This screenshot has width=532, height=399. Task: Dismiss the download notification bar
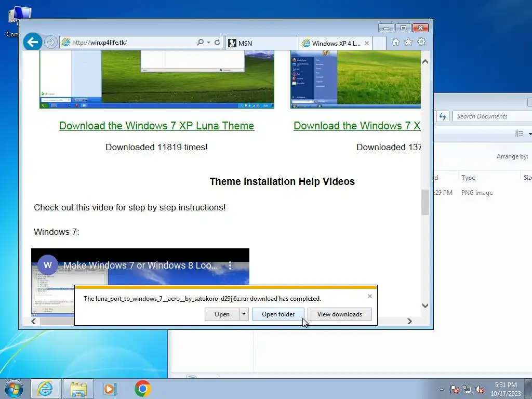coord(370,296)
